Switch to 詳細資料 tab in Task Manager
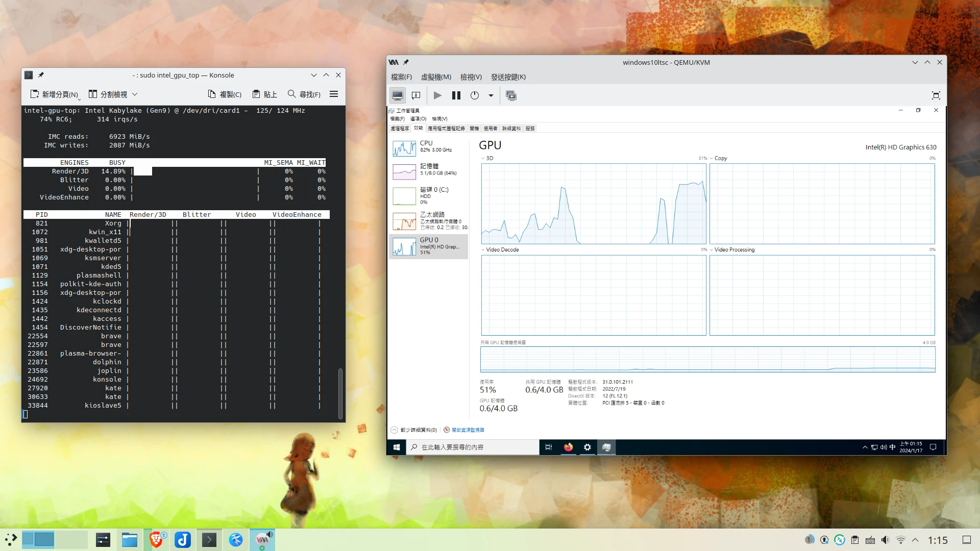The image size is (980, 551). pos(511,129)
